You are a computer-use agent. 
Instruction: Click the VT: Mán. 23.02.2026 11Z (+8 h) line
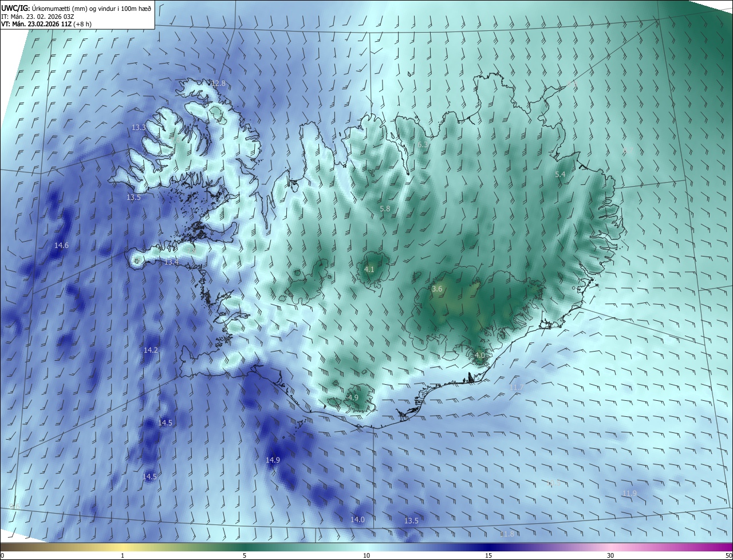coord(46,24)
